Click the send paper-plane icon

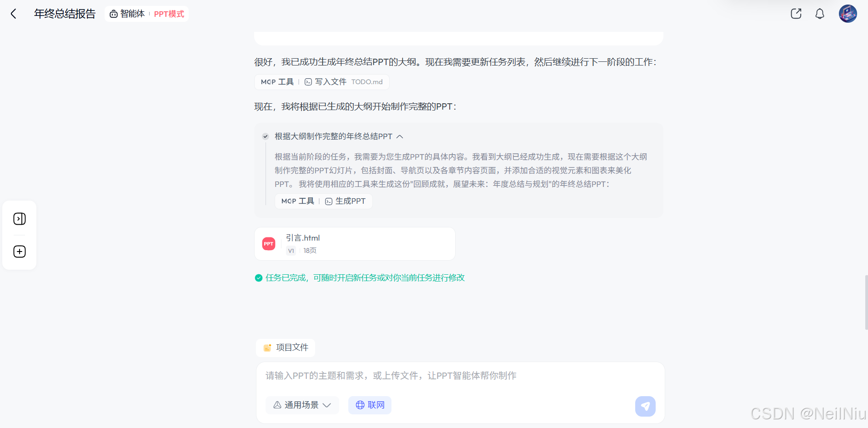coord(645,406)
